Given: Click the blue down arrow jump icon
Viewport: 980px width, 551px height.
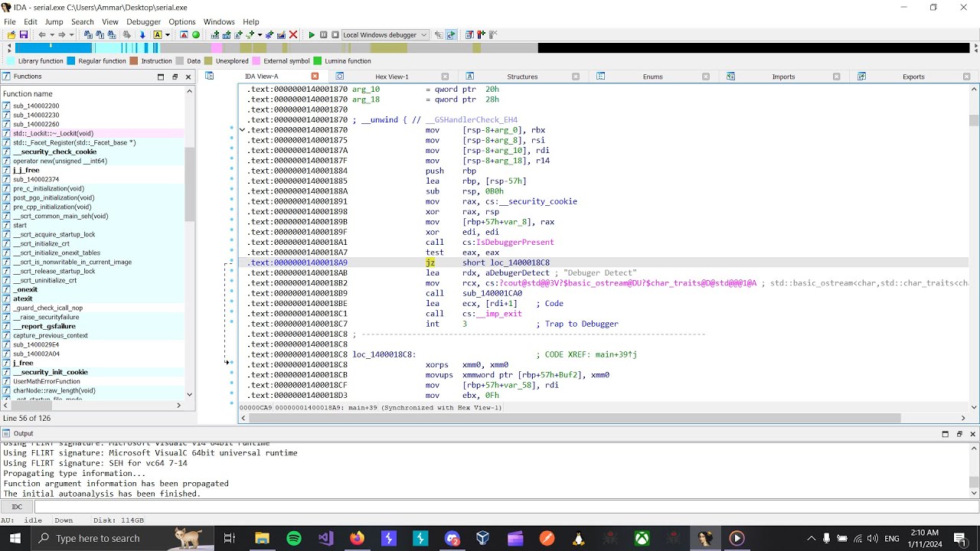Looking at the screenshot, I should point(142,34).
